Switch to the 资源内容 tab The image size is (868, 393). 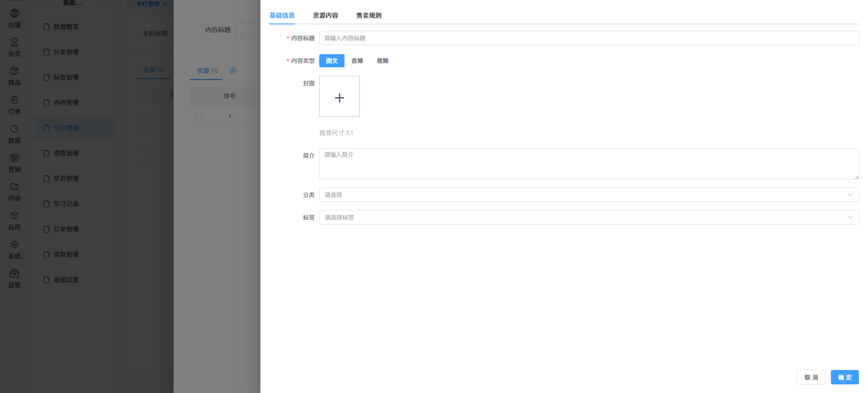point(325,15)
